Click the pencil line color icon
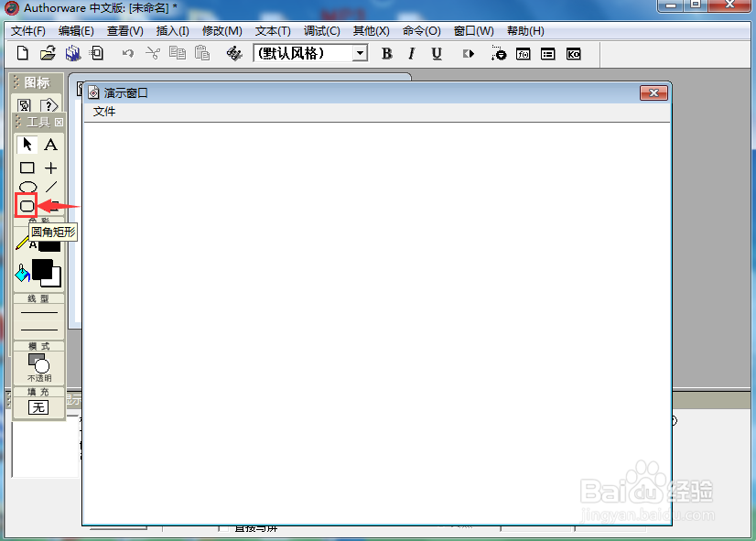This screenshot has height=541, width=756. 22,243
